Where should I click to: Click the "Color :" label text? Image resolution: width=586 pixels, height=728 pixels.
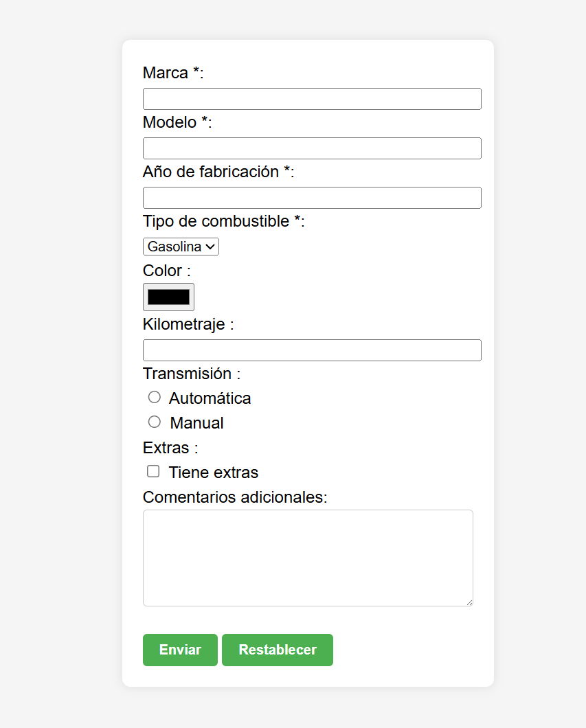click(x=167, y=271)
